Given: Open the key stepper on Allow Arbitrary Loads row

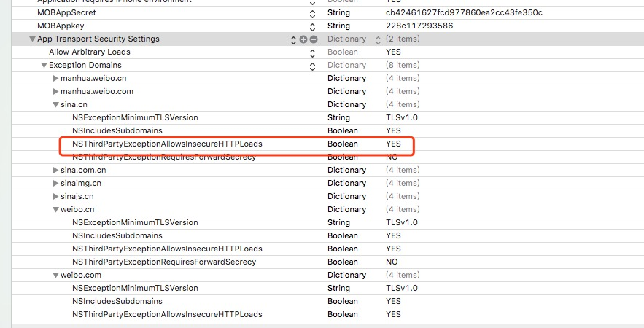Looking at the screenshot, I should point(313,53).
